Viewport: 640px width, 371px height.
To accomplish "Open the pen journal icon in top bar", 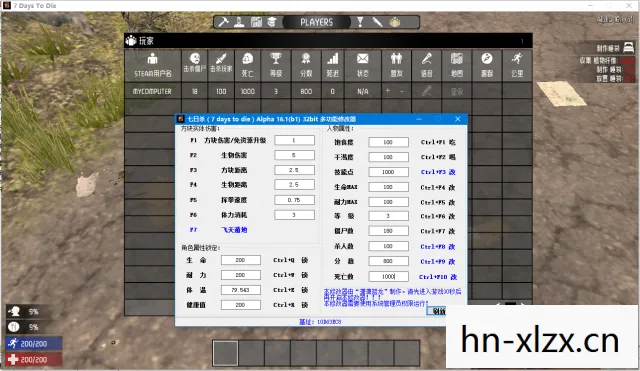I will tap(378, 22).
